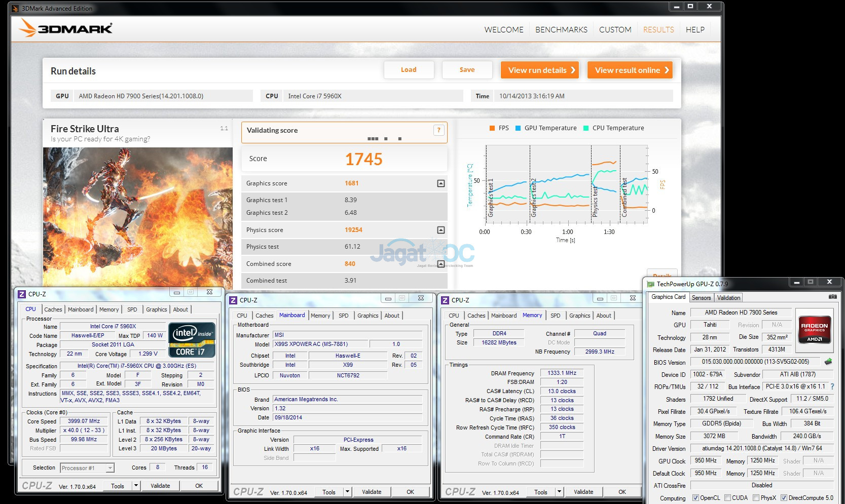Collapse the Graphics score section
The image size is (845, 504).
(440, 183)
